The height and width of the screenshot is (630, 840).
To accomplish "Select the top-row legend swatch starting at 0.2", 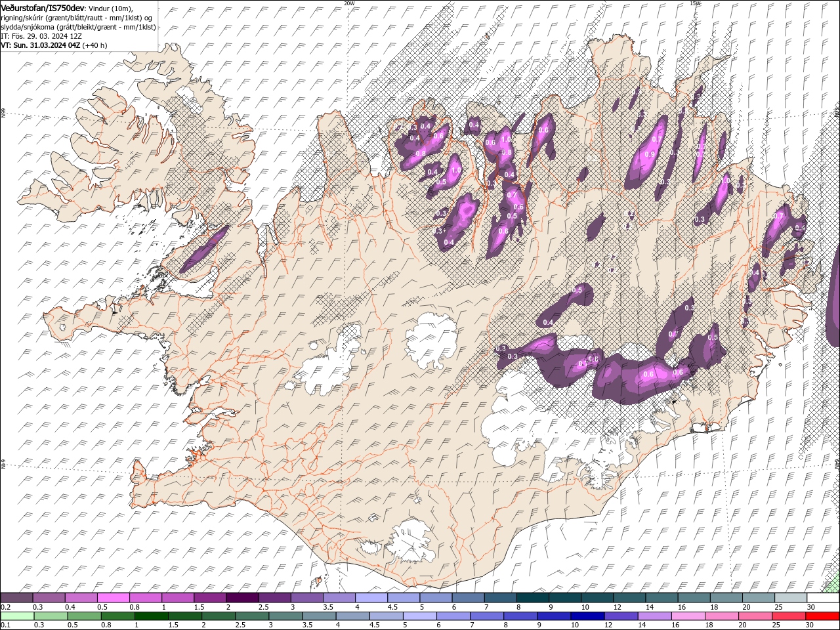I will click(x=16, y=598).
